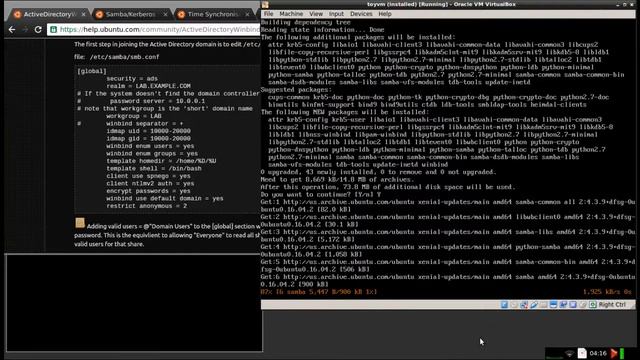This screenshot has width=640, height=360.
Task: Click the 'Right Ctrl' host key label
Action: click(612, 304)
